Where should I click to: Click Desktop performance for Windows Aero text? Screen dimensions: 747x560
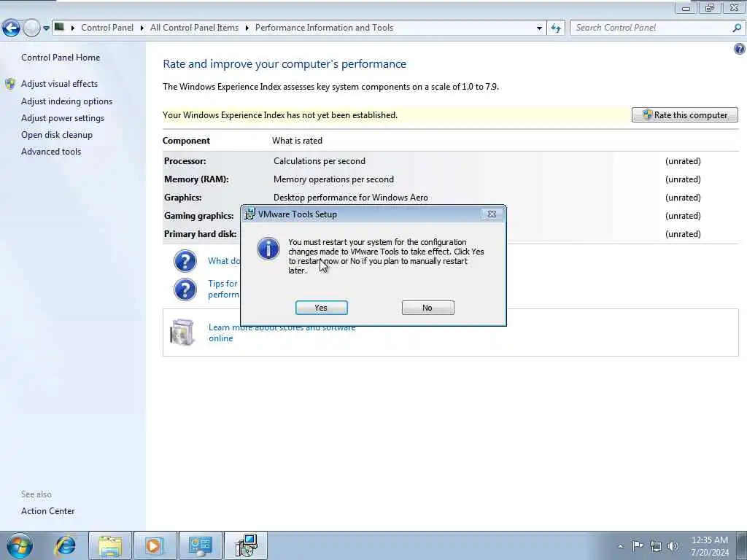tap(351, 197)
